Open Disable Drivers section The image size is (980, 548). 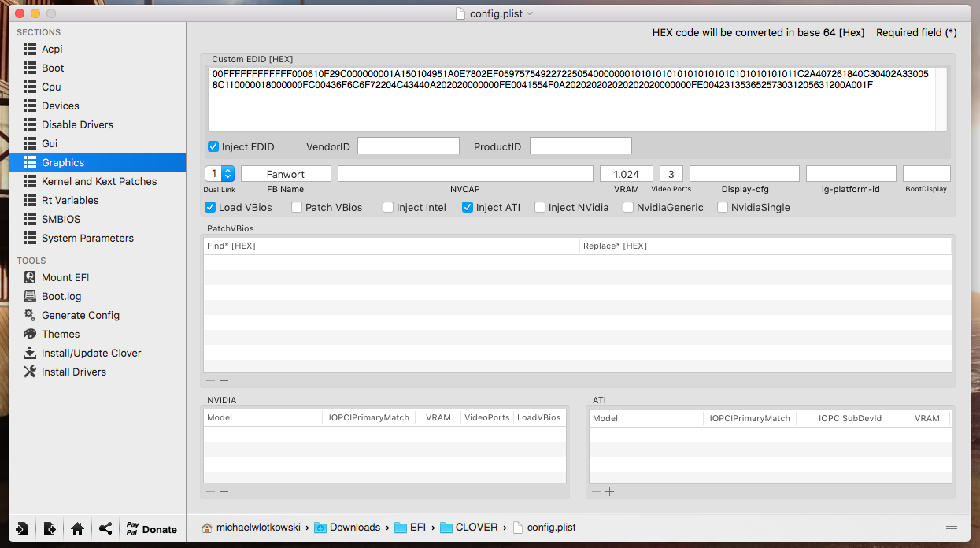[77, 124]
